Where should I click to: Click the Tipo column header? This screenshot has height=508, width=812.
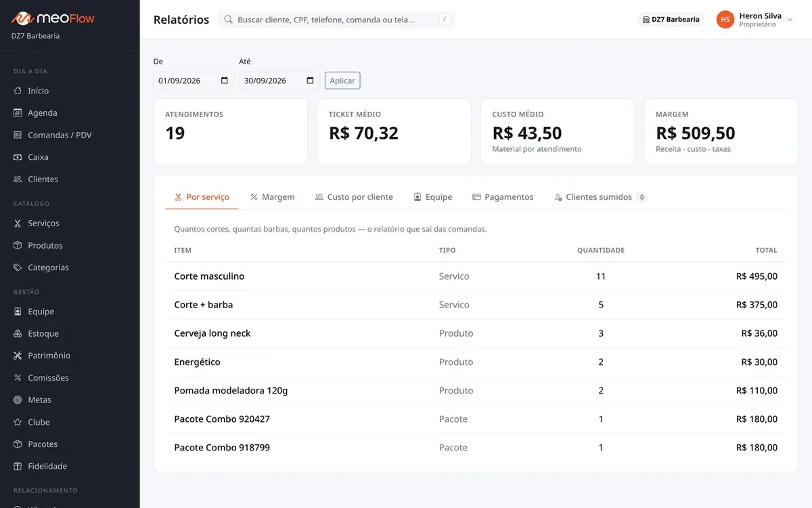click(447, 251)
